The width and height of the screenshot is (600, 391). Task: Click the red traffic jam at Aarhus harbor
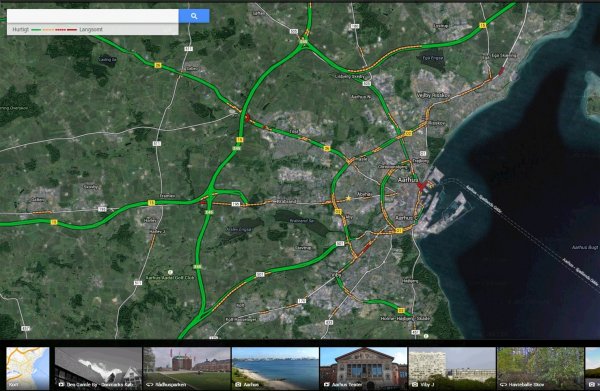(x=422, y=186)
